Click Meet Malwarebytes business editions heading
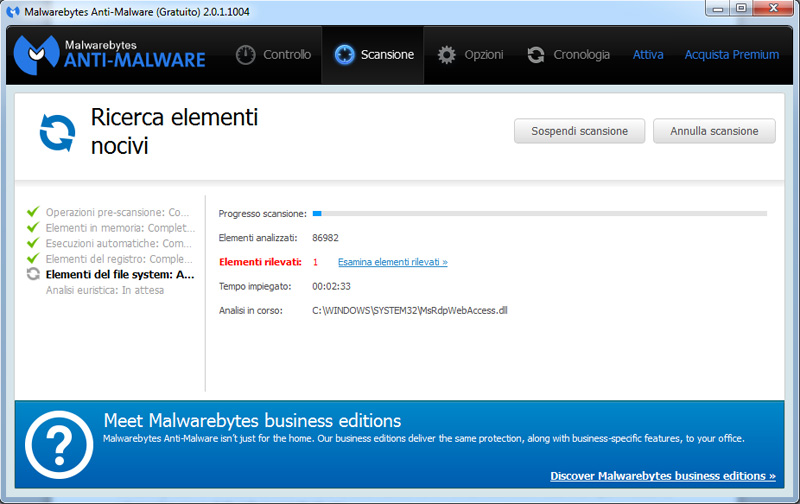 [253, 421]
